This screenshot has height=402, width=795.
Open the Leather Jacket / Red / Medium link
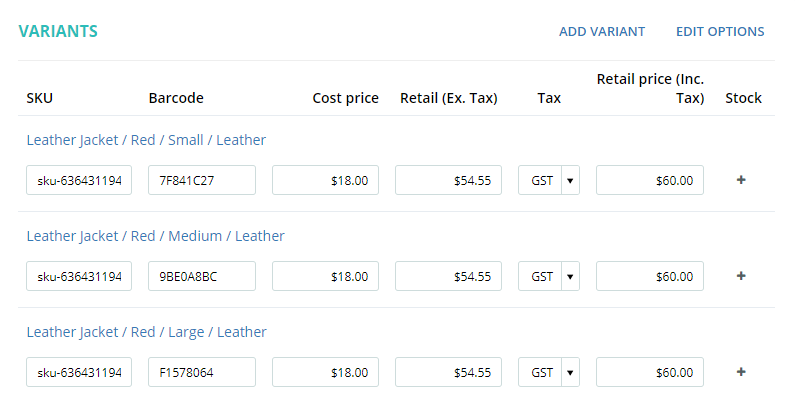[155, 236]
